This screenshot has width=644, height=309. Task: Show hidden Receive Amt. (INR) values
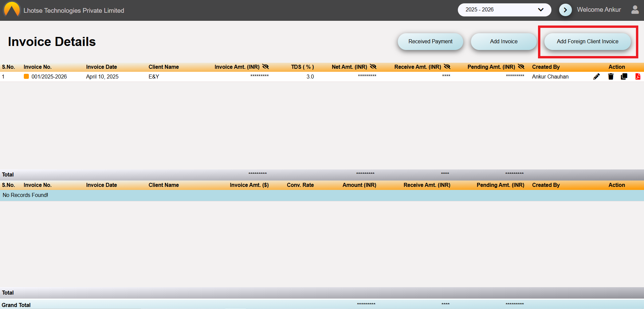(x=447, y=67)
